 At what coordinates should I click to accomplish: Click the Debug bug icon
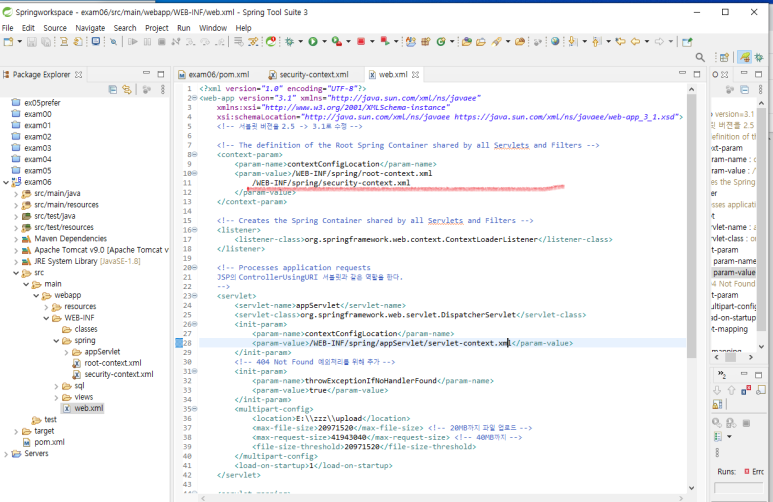tap(289, 42)
